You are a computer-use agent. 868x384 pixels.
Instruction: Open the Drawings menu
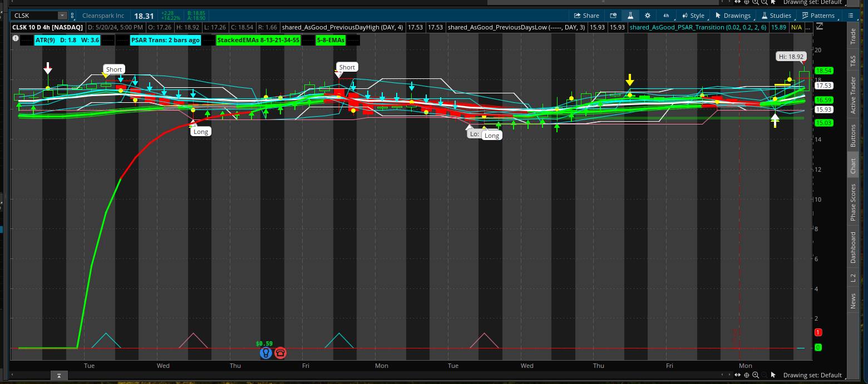(x=733, y=16)
